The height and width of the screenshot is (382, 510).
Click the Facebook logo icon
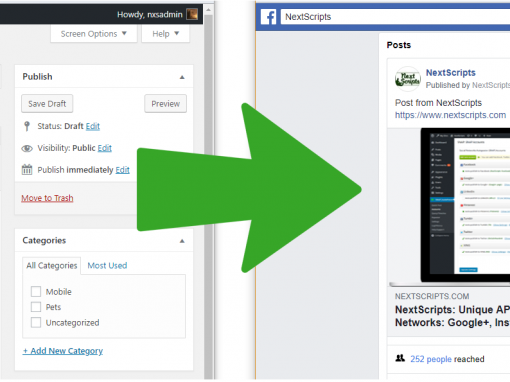[268, 17]
